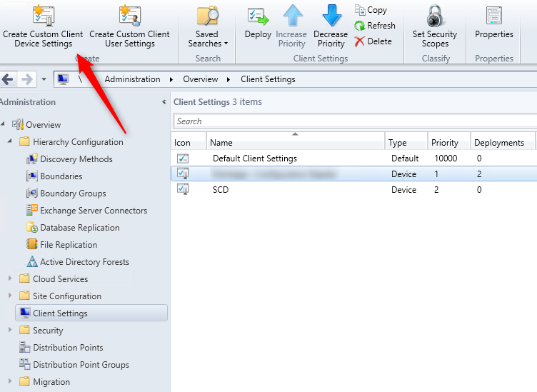Click Create Custom Client Device Settings
537x392 pixels.
coord(43,26)
